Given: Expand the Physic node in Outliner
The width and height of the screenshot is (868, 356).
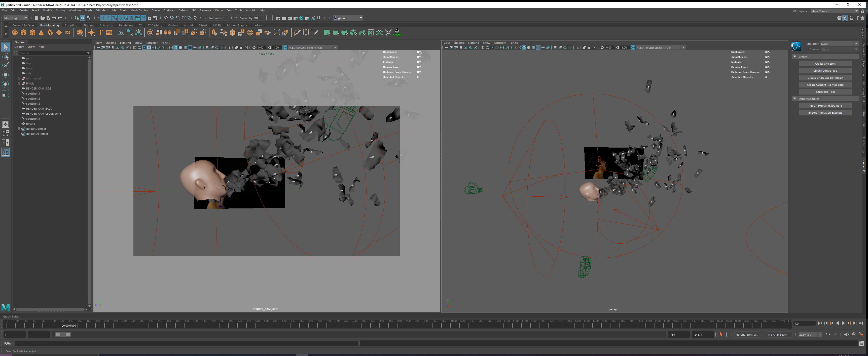Looking at the screenshot, I should pyautogui.click(x=19, y=83).
